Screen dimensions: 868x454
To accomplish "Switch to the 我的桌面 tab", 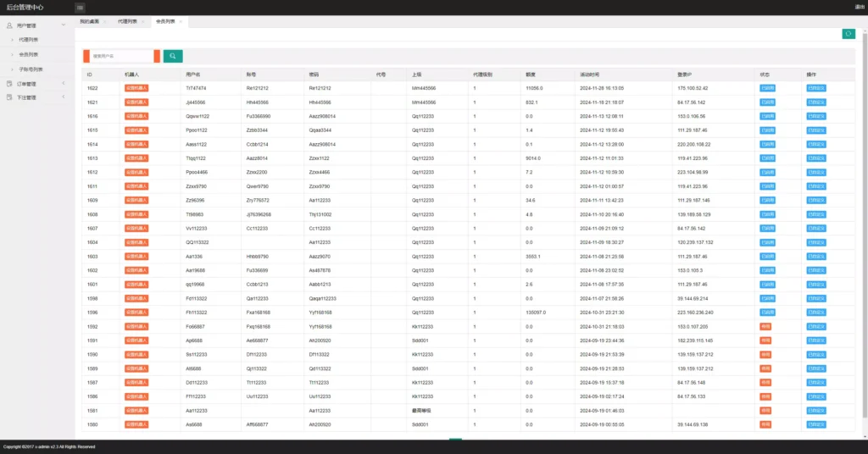I will click(x=88, y=20).
